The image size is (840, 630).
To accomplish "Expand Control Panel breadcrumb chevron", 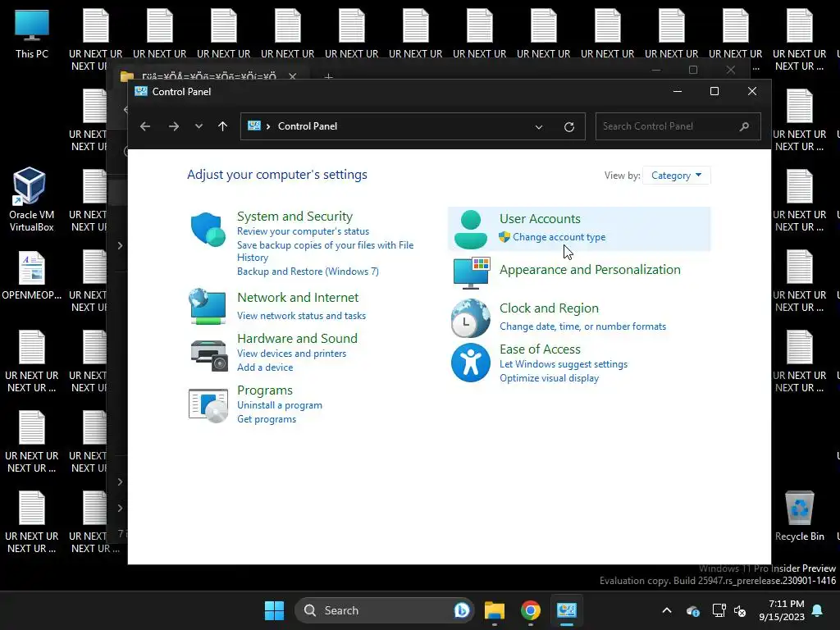I will [x=268, y=126].
